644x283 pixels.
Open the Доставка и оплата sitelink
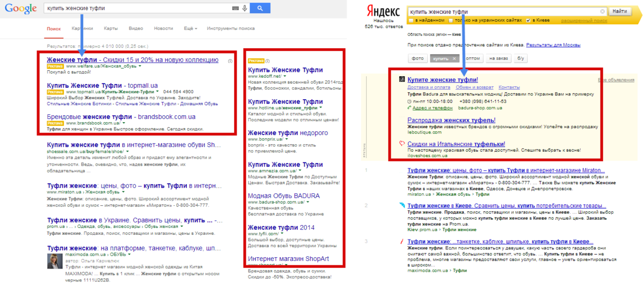coord(429,87)
